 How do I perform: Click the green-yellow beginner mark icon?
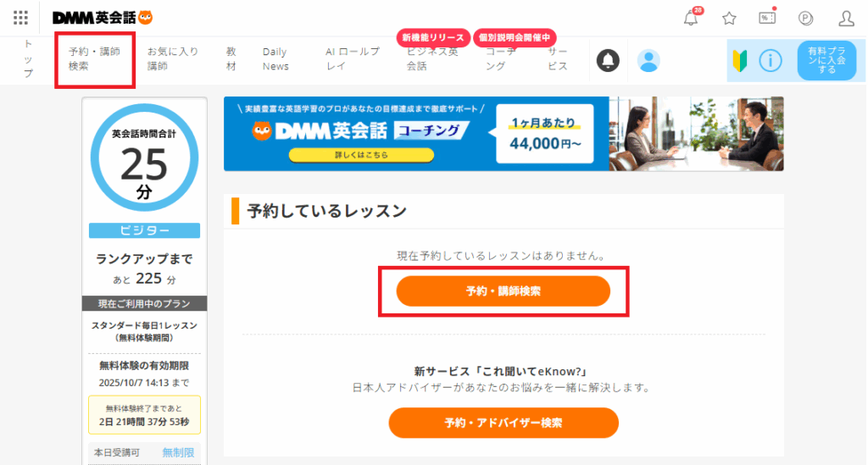[740, 59]
